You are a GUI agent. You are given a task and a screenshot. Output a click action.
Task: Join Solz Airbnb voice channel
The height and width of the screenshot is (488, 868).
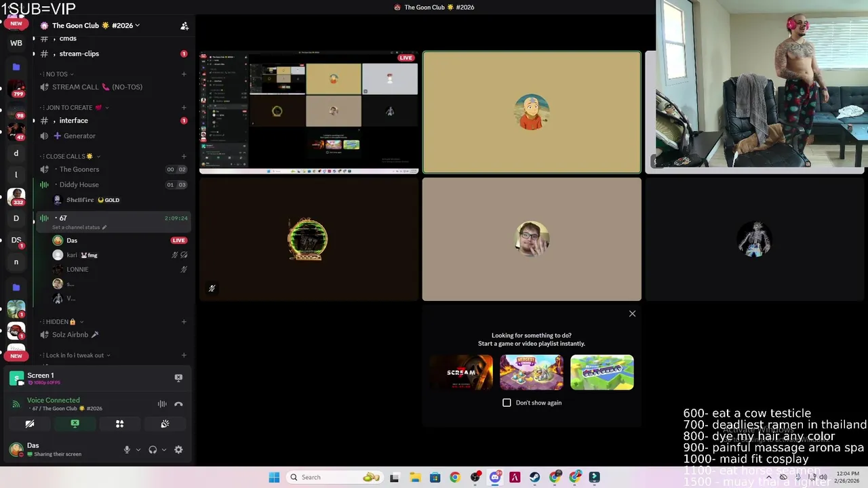[x=113, y=335]
